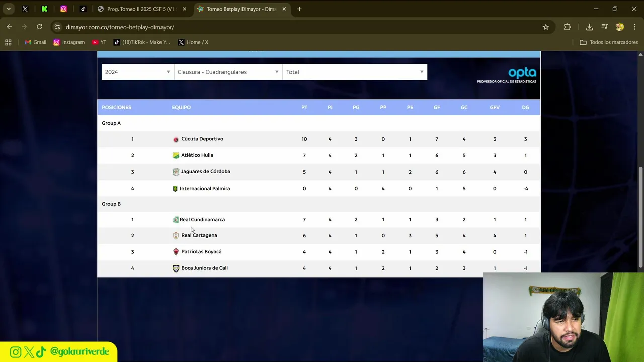The image size is (644, 362).
Task: Open the Home / X bookmark
Action: [193, 42]
